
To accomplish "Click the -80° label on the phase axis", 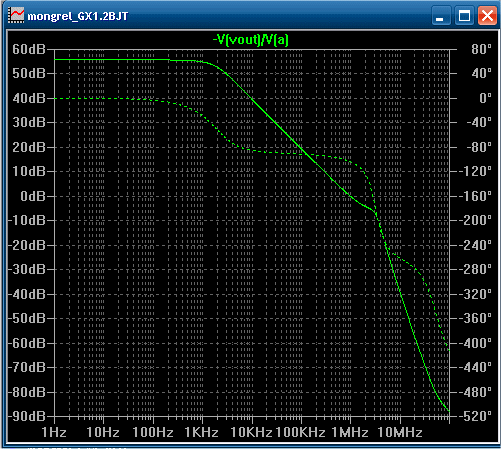I will tap(479, 147).
